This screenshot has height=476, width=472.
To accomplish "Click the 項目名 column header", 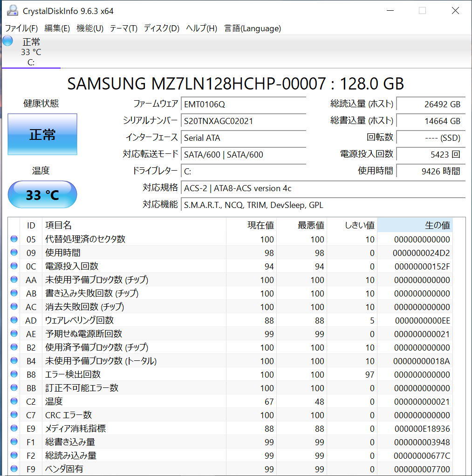I will click(134, 225).
